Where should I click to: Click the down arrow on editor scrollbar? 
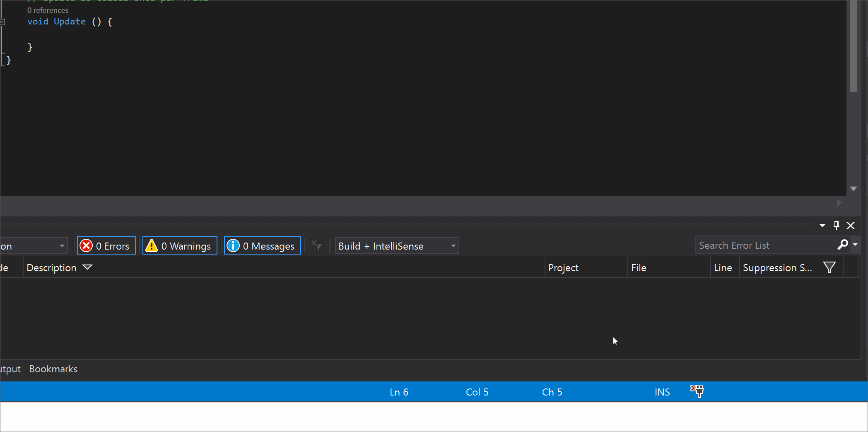coord(853,189)
